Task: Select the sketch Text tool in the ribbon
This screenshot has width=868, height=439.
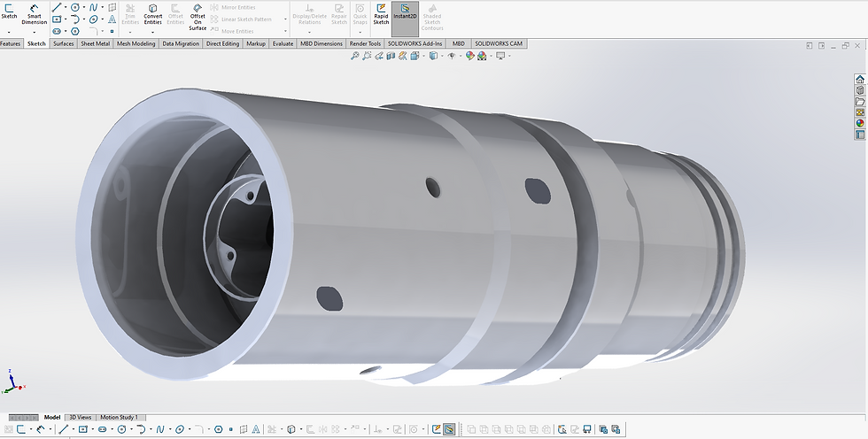Action: pos(112,19)
